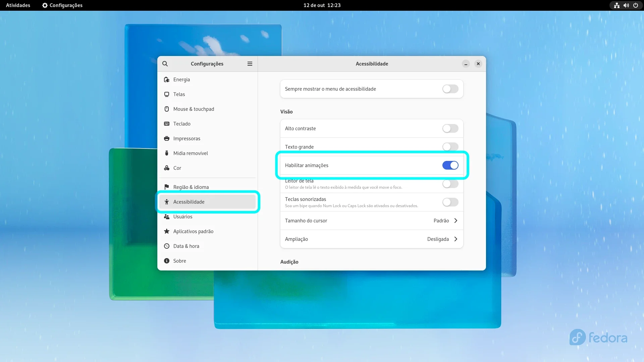Open the network icon in top bar
The height and width of the screenshot is (362, 644).
point(617,5)
